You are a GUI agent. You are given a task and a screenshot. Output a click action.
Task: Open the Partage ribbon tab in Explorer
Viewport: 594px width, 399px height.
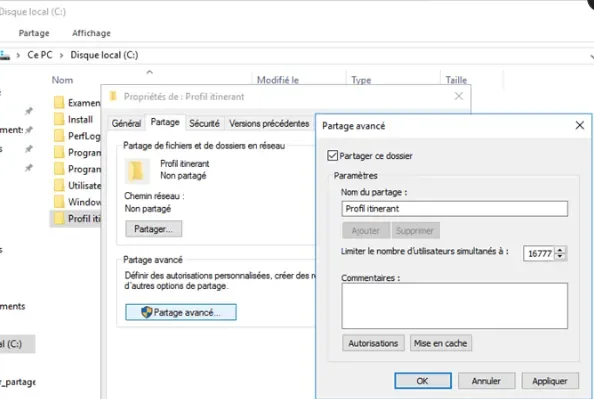tap(34, 33)
